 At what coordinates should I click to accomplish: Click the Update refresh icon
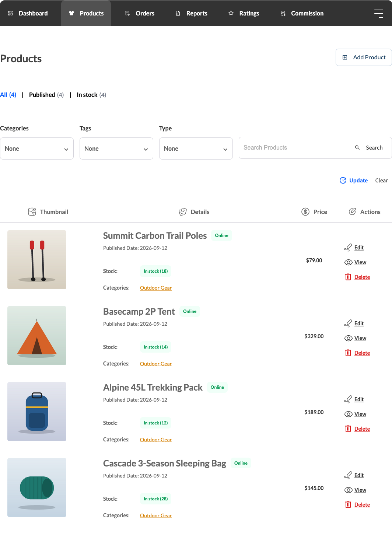pos(343,180)
